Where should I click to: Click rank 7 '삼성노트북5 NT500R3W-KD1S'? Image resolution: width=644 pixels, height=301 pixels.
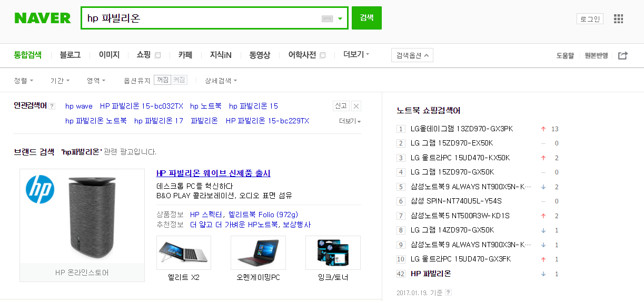[x=460, y=216]
